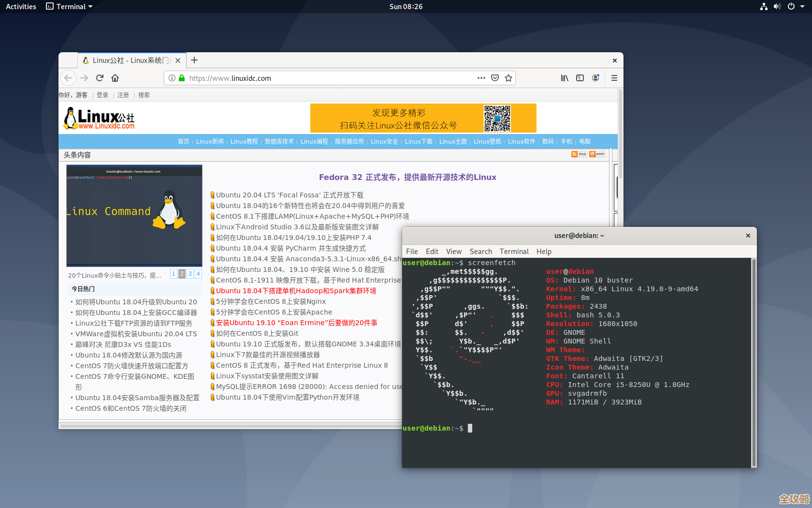
Task: Switch to slide 1 in the carousel
Action: coord(174,274)
